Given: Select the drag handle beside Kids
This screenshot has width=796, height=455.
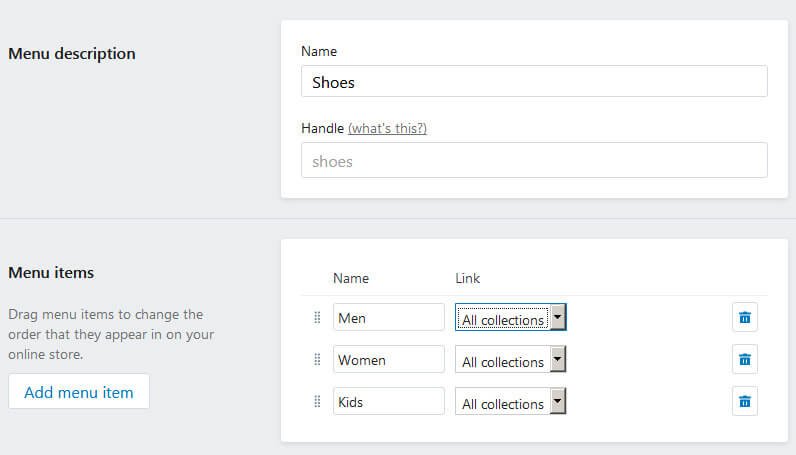Looking at the screenshot, I should pyautogui.click(x=317, y=401).
